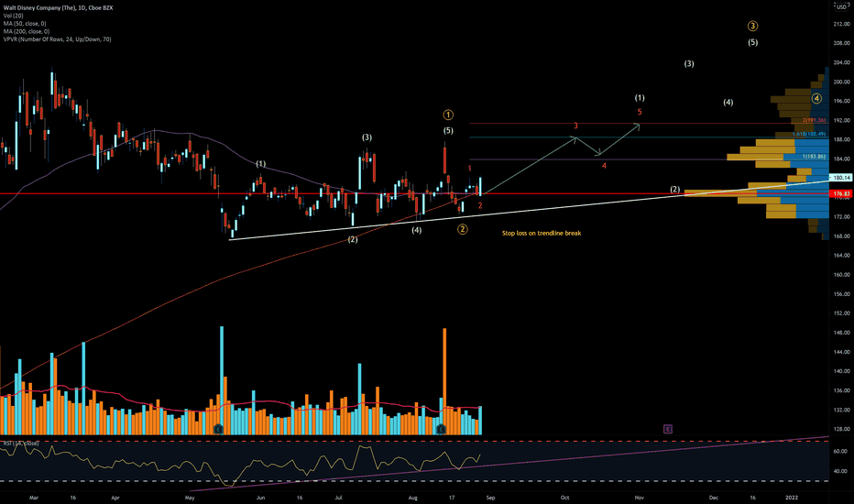This screenshot has width=854, height=504.
Task: Click the RSI 40.00 scale value
Action: click(840, 471)
